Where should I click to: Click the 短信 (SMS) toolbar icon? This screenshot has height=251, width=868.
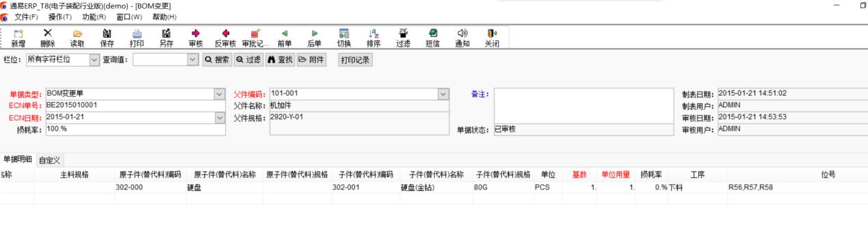[x=433, y=38]
